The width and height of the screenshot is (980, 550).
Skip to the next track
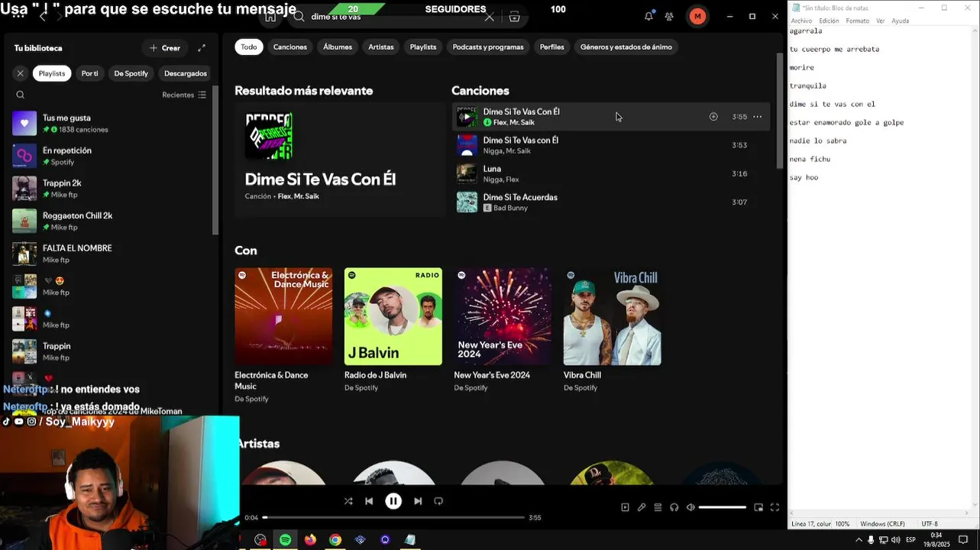click(418, 501)
